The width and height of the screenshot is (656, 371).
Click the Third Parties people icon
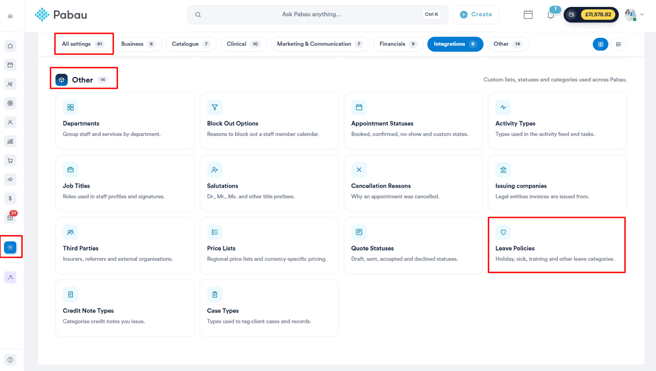(70, 232)
